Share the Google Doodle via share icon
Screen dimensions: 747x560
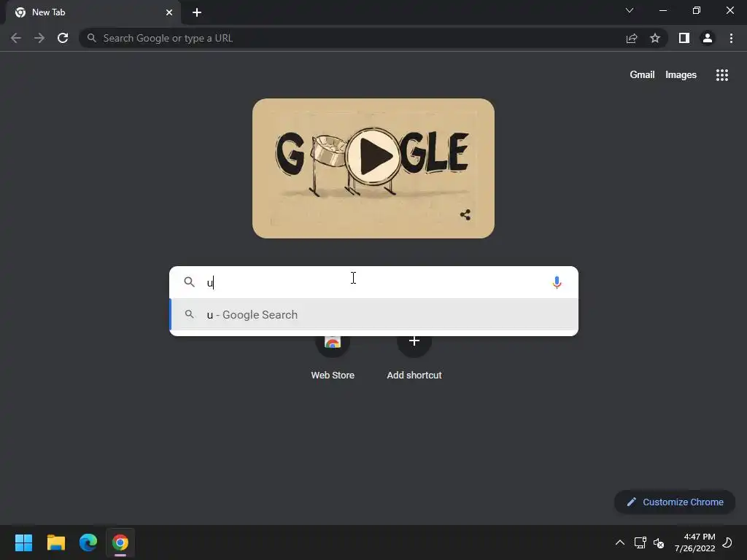(x=465, y=215)
